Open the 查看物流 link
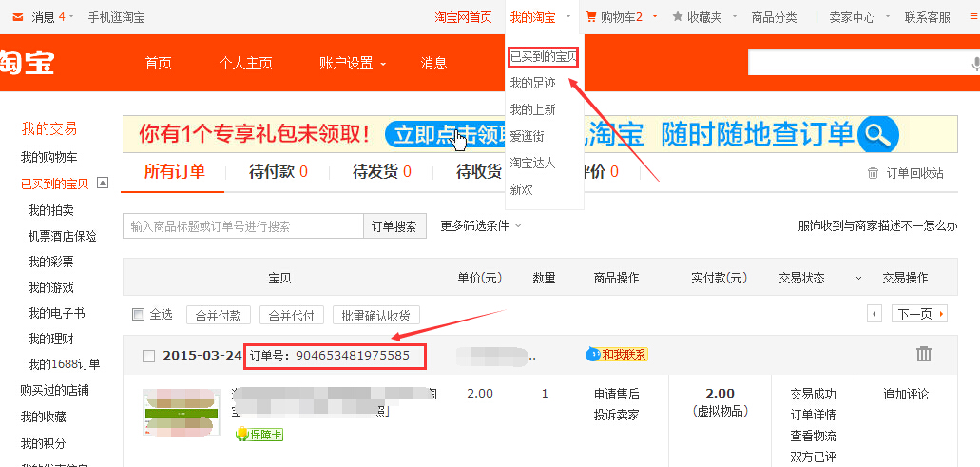Image resolution: width=980 pixels, height=467 pixels. point(813,436)
